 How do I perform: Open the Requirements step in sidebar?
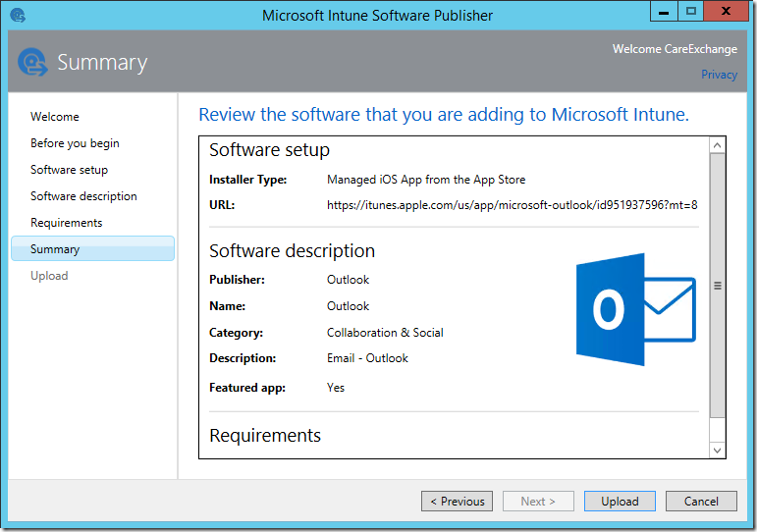click(x=66, y=223)
